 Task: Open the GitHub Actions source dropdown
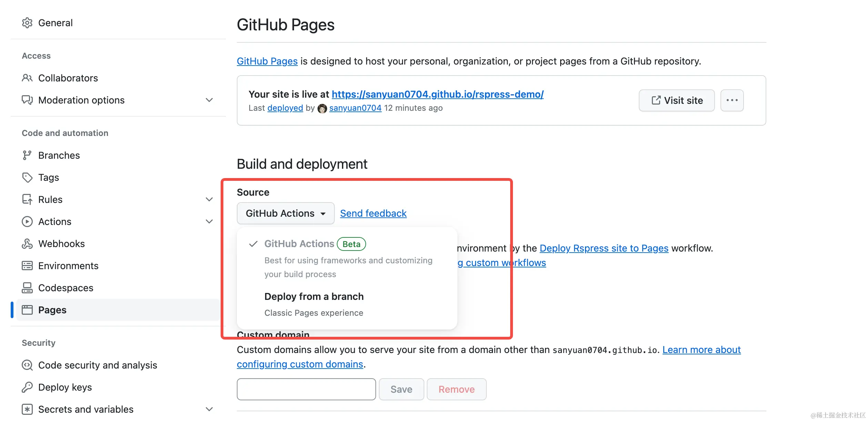285,213
